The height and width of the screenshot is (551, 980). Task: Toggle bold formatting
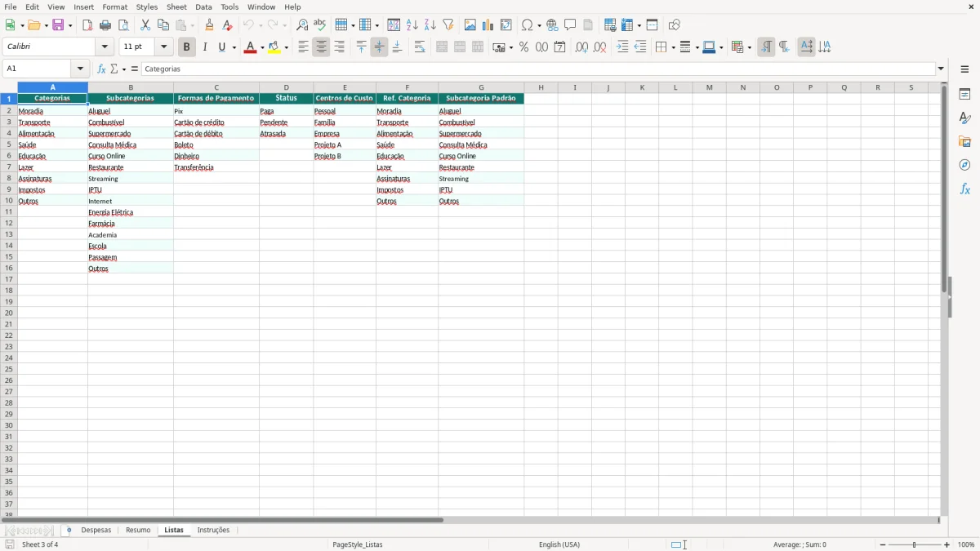click(186, 47)
